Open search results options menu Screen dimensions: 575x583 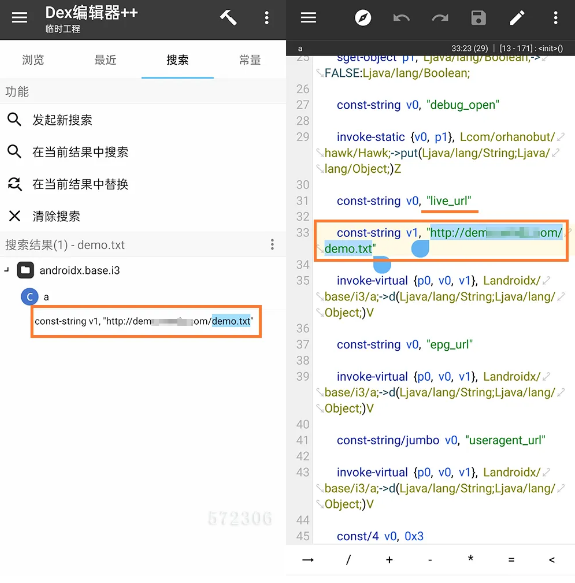point(272,245)
